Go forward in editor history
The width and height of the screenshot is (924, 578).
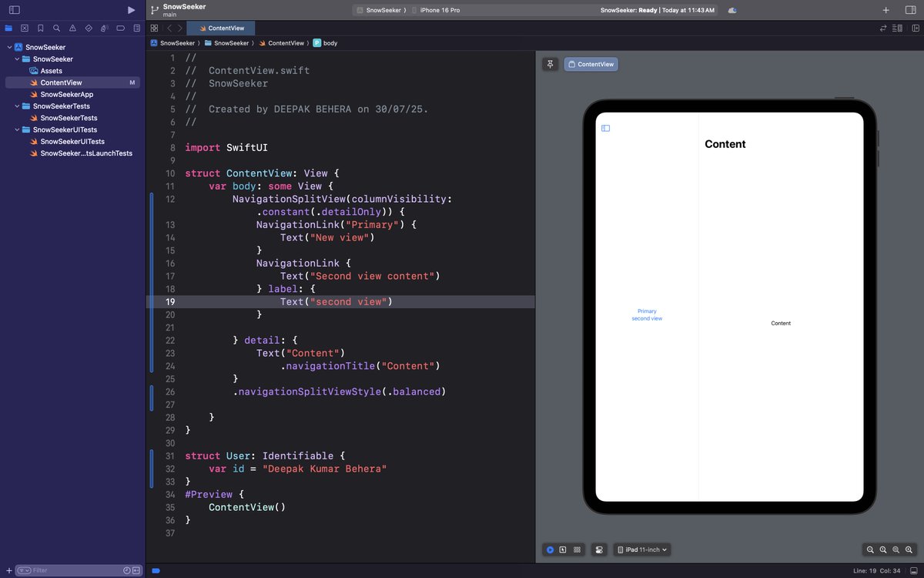pos(180,28)
